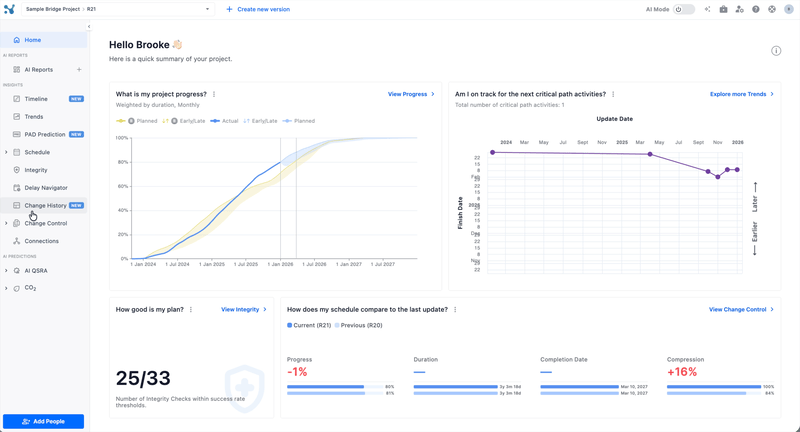Open the Delay Navigator page
The image size is (800, 432).
46,188
